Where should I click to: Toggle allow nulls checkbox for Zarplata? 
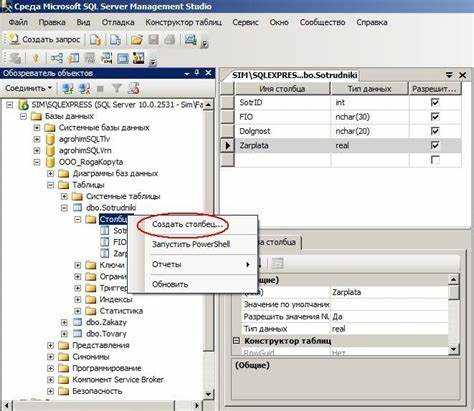coord(435,145)
